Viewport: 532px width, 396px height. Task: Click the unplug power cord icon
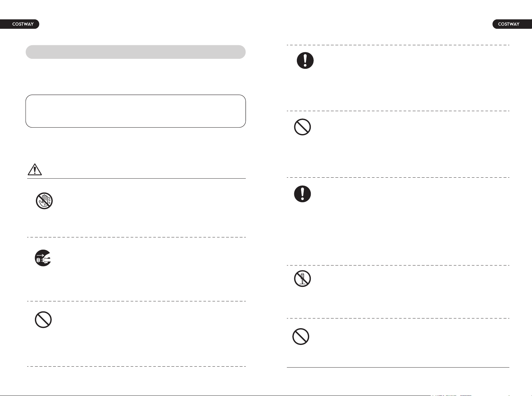[43, 258]
